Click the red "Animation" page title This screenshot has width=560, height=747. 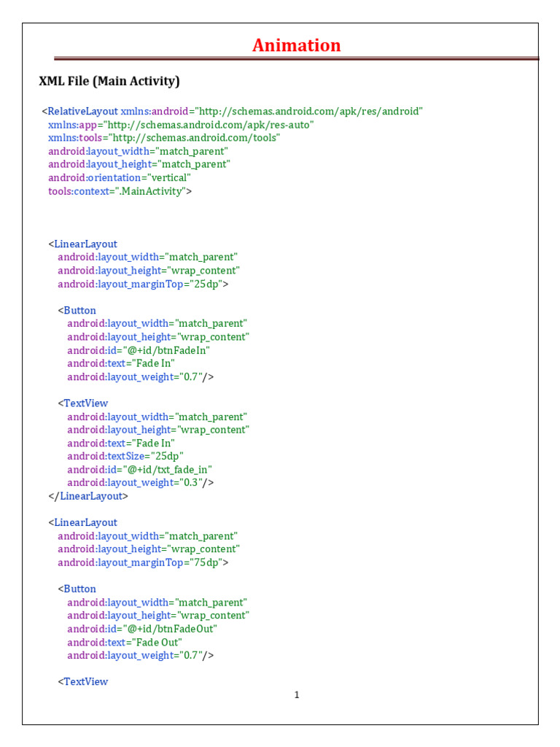click(x=296, y=45)
